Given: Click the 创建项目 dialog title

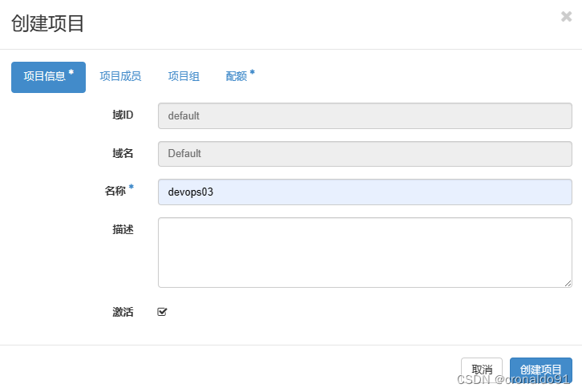Looking at the screenshot, I should click(47, 23).
